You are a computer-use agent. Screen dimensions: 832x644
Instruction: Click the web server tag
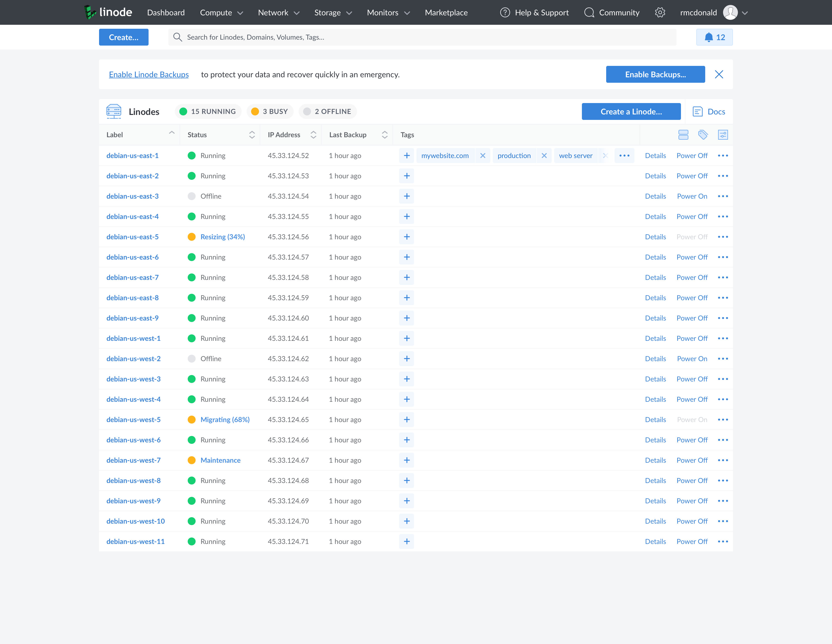[576, 156]
